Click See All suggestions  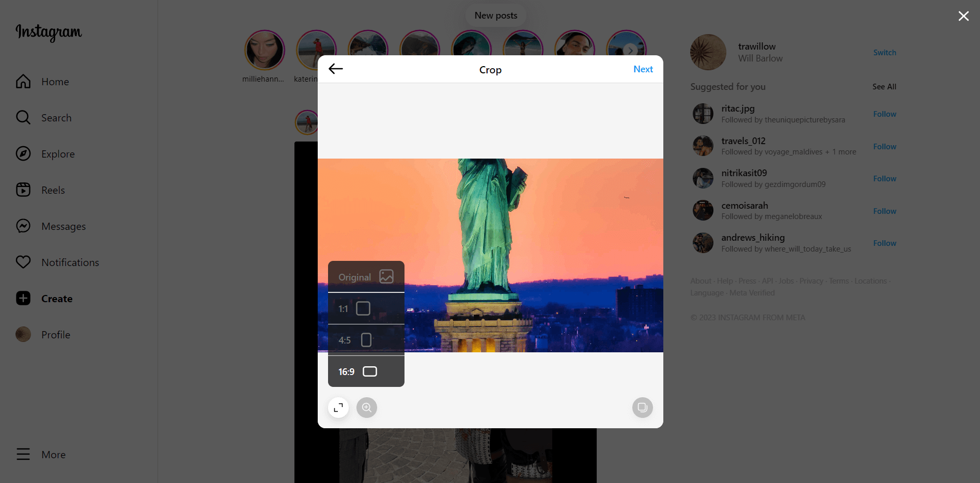[x=884, y=87]
